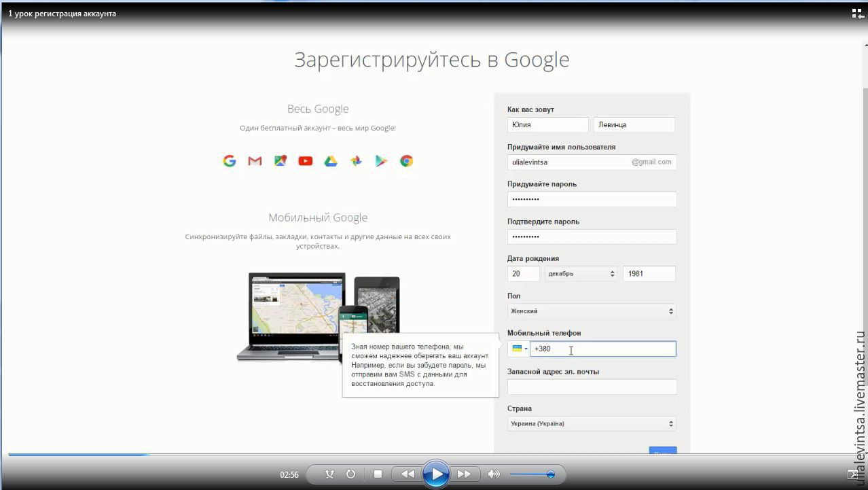Click the Chrome icon
Image resolution: width=868 pixels, height=490 pixels.
(x=406, y=161)
